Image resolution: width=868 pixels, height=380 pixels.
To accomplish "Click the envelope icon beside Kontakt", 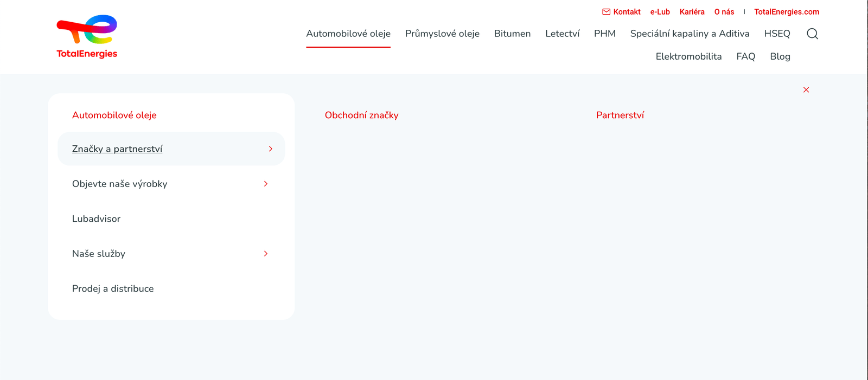I will tap(606, 12).
